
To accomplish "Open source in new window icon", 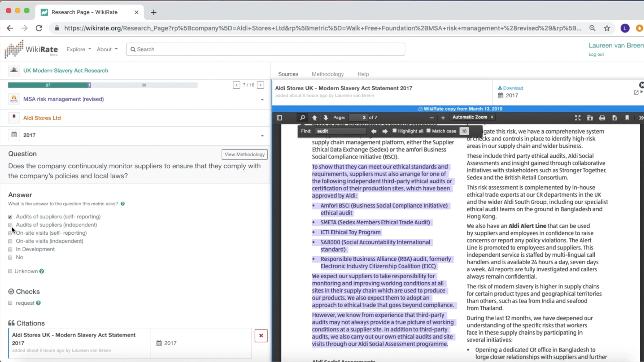I will (636, 93).
